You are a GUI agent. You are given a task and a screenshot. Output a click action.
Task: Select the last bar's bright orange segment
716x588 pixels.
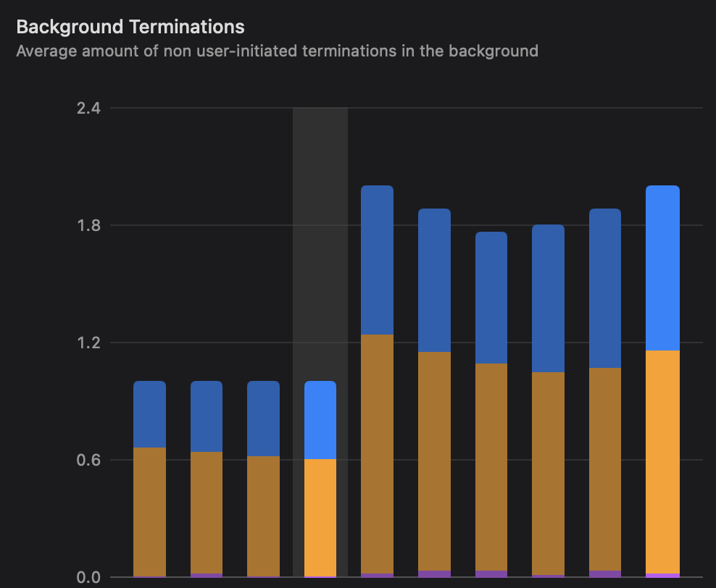click(662, 461)
